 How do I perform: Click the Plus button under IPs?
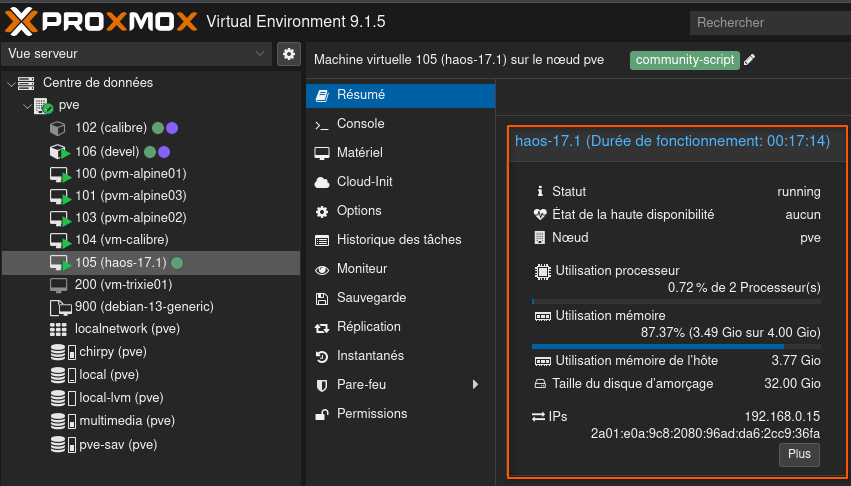[x=799, y=454]
